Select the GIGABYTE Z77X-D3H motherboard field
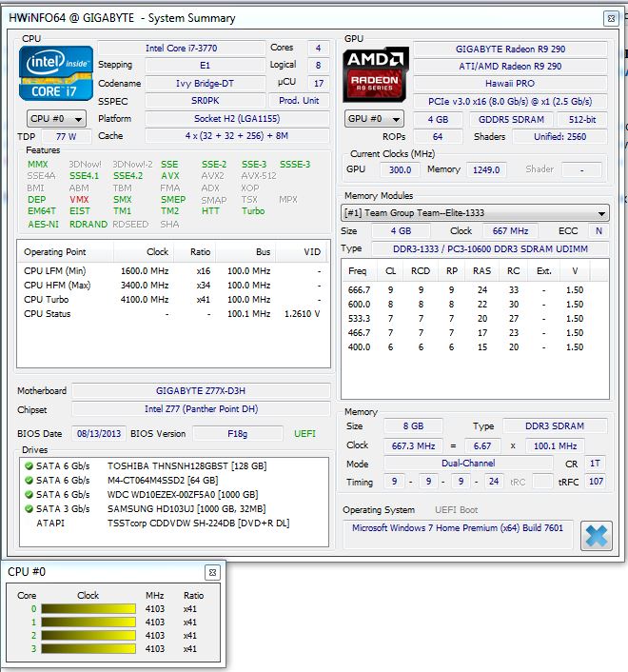 point(201,391)
